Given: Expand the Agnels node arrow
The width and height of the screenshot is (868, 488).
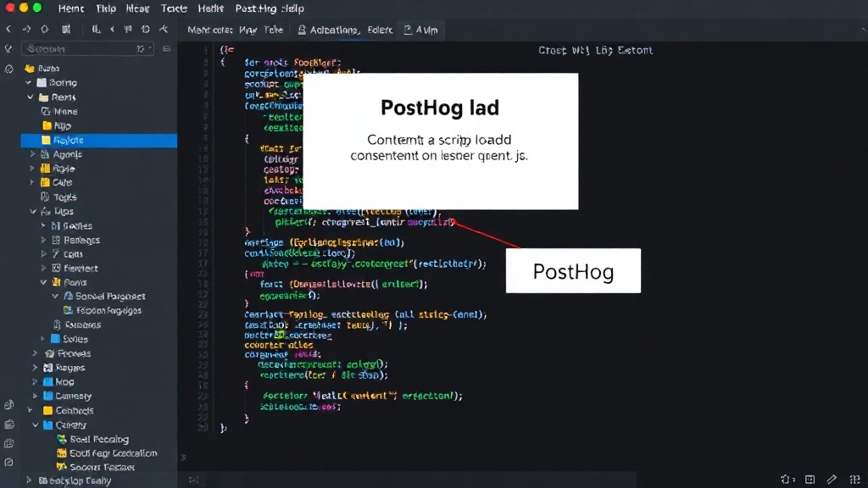Looking at the screenshot, I should click(x=32, y=154).
